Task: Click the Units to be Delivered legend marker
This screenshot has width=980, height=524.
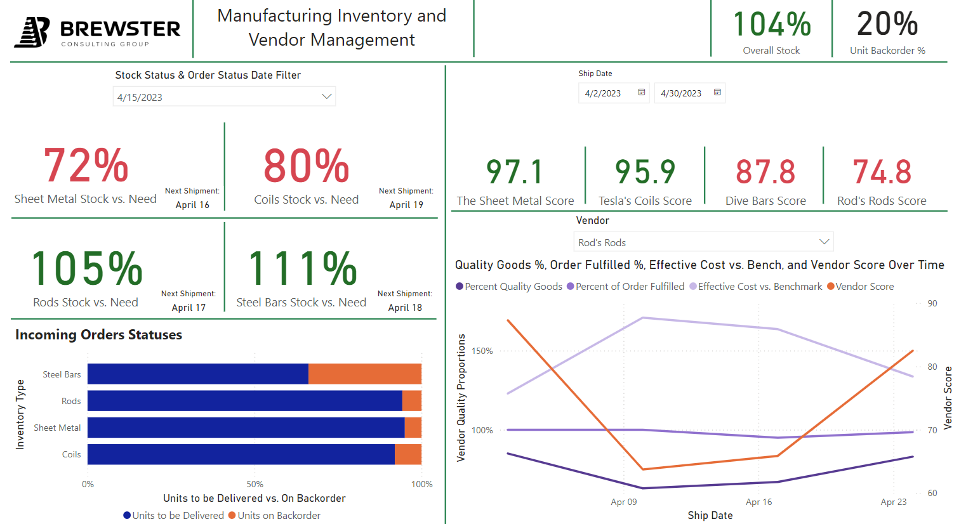Action: [126, 515]
